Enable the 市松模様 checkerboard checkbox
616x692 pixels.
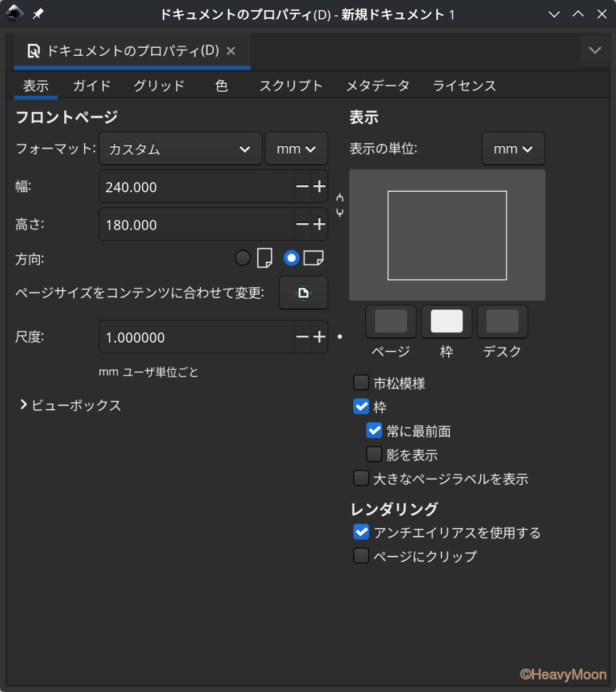coord(361,383)
